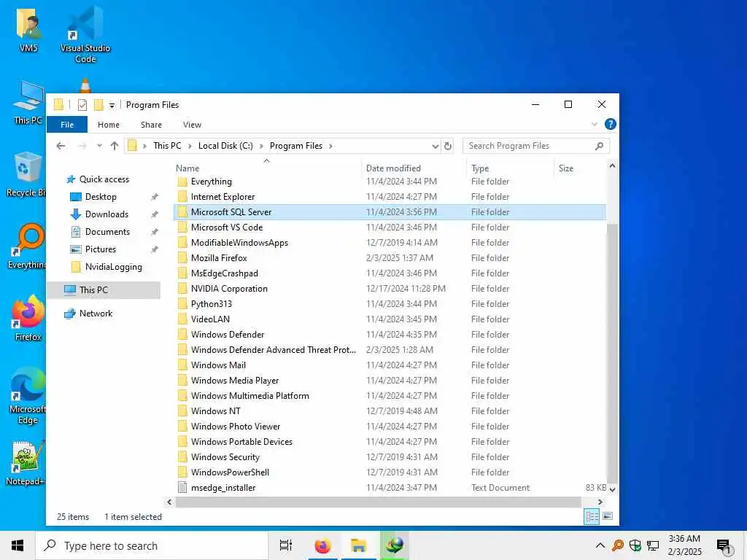Open Explorer help question mark icon
The width and height of the screenshot is (747, 560).
(610, 124)
